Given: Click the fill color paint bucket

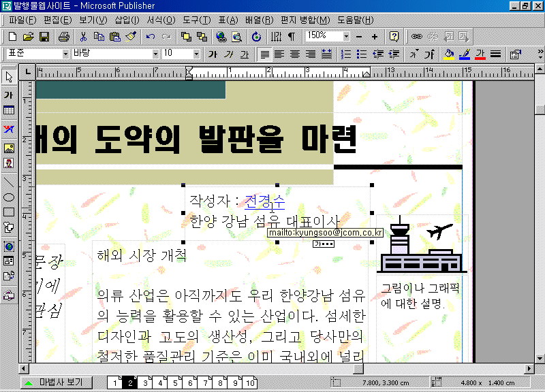Looking at the screenshot, I should 448,54.
